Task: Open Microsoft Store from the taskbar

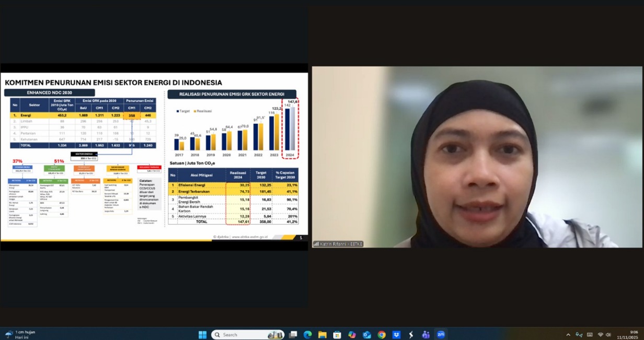Action: [x=337, y=335]
